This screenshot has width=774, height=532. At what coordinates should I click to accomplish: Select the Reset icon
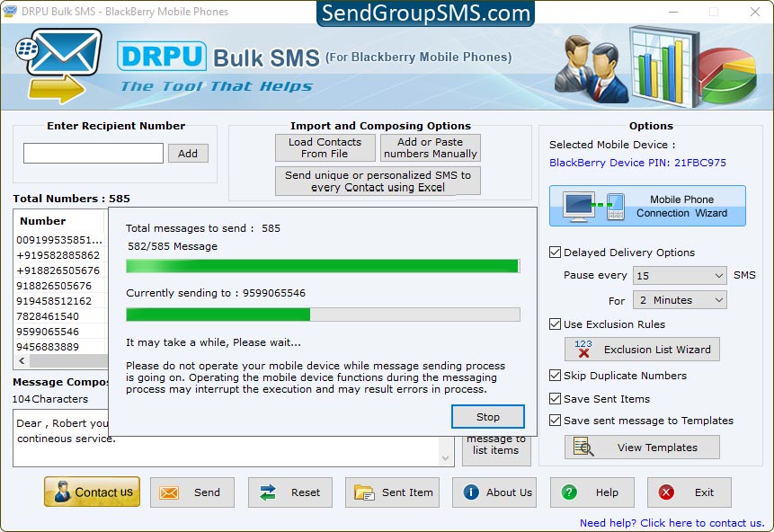pos(289,492)
